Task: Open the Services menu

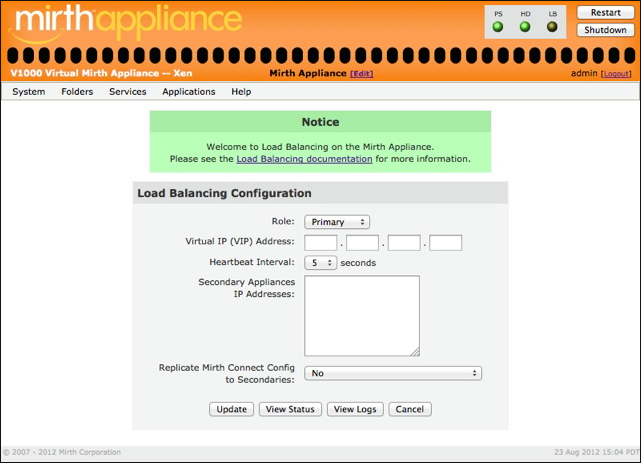Action: (x=128, y=92)
